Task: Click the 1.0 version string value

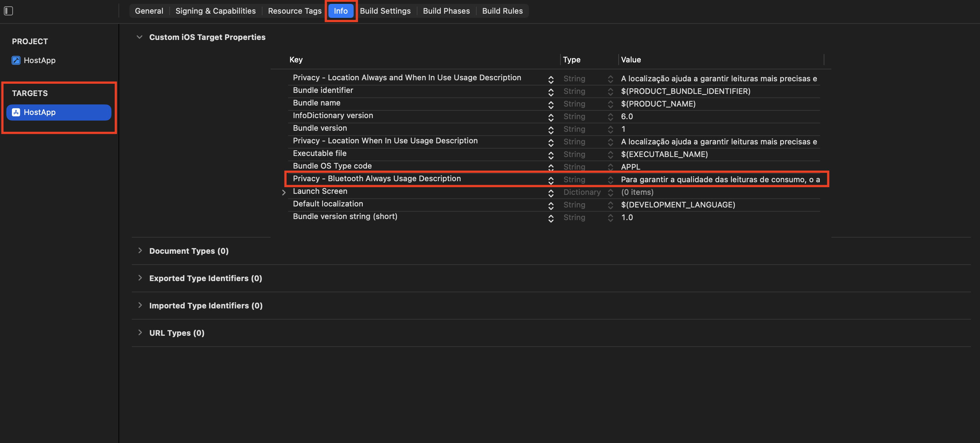Action: point(627,218)
